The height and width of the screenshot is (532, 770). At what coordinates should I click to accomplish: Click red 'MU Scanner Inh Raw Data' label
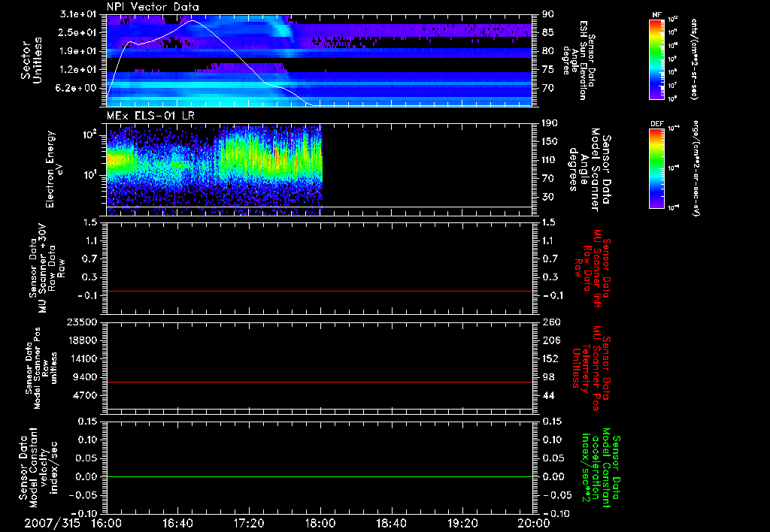pos(593,268)
